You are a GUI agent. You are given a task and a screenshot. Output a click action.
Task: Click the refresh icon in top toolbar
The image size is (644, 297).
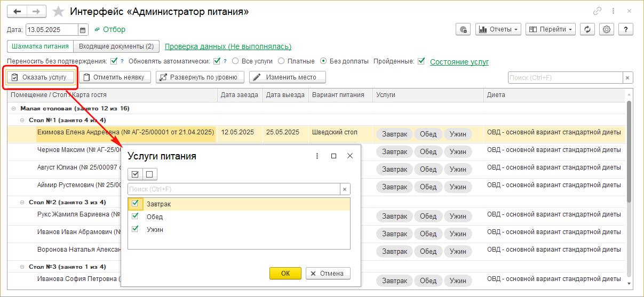pos(587,29)
